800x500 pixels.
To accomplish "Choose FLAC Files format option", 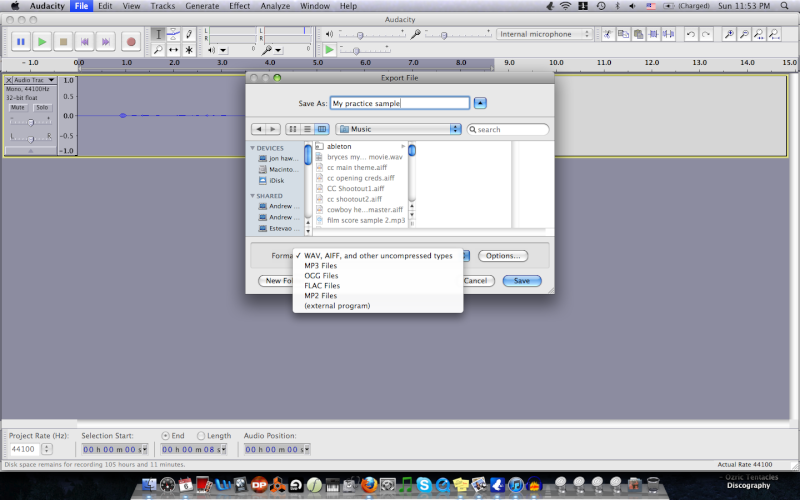I will [x=378, y=286].
